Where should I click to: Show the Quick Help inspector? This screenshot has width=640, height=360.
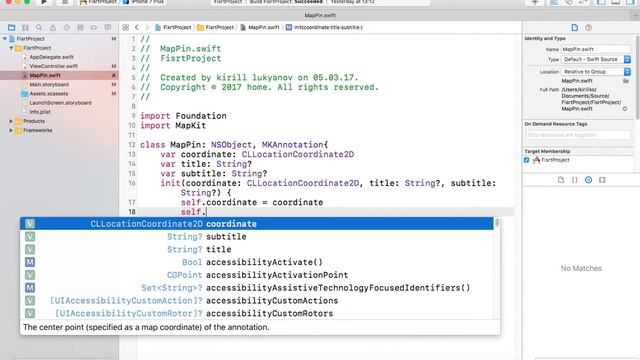pyautogui.click(x=588, y=27)
